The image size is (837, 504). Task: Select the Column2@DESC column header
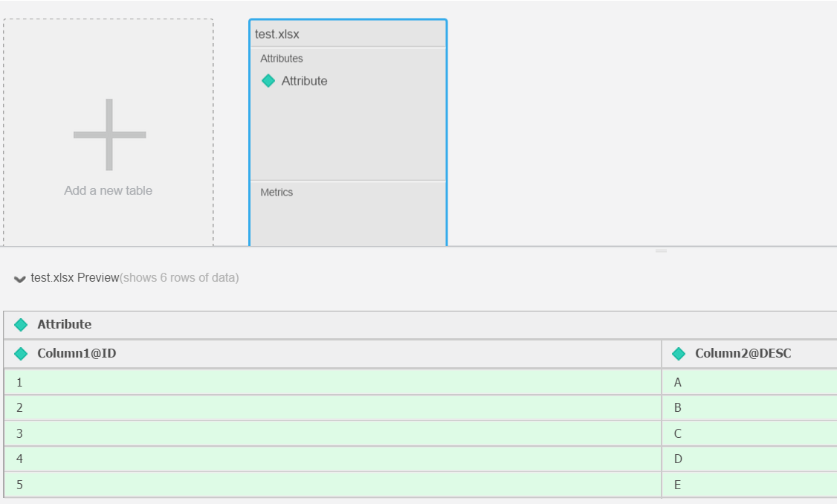(743, 354)
